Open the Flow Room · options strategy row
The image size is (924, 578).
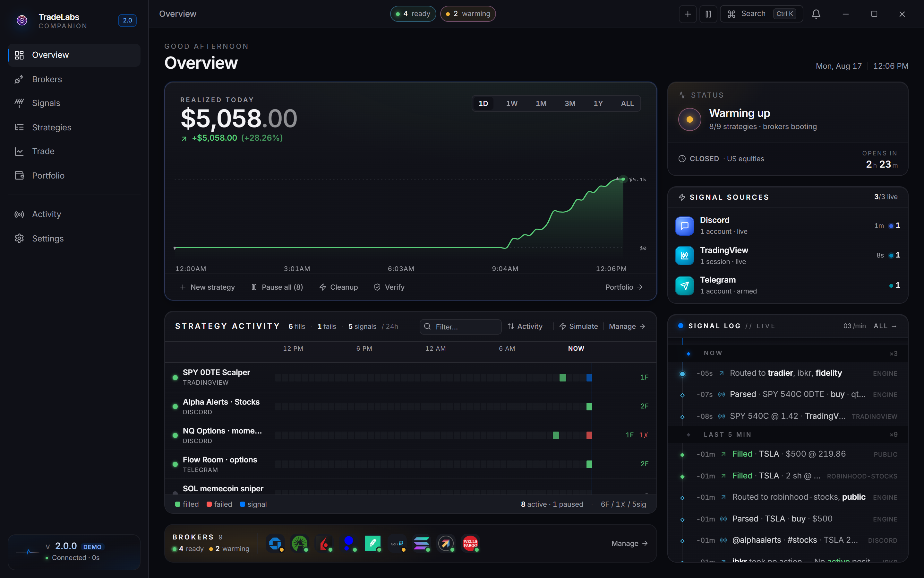coord(410,464)
